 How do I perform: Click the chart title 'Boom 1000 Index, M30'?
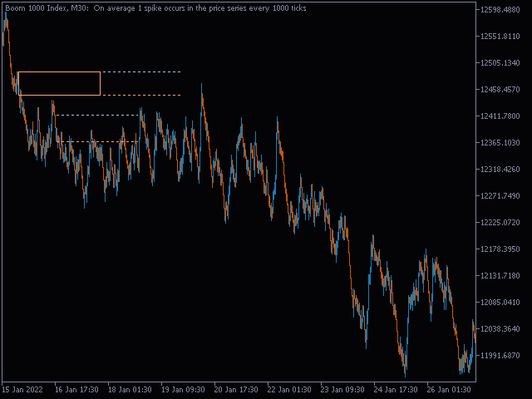[x=47, y=8]
